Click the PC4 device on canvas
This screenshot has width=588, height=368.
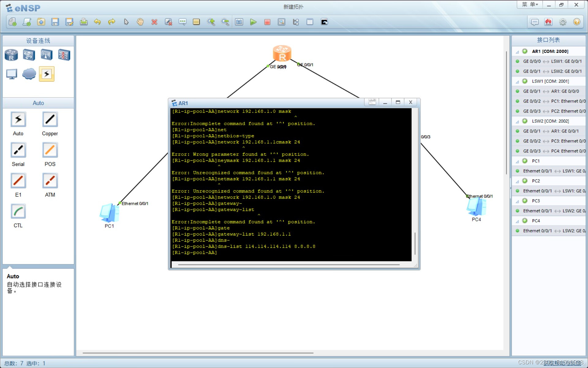(x=476, y=206)
